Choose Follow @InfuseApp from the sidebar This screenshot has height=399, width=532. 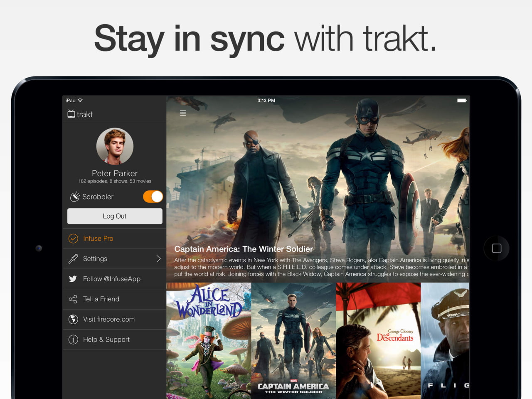pos(111,278)
